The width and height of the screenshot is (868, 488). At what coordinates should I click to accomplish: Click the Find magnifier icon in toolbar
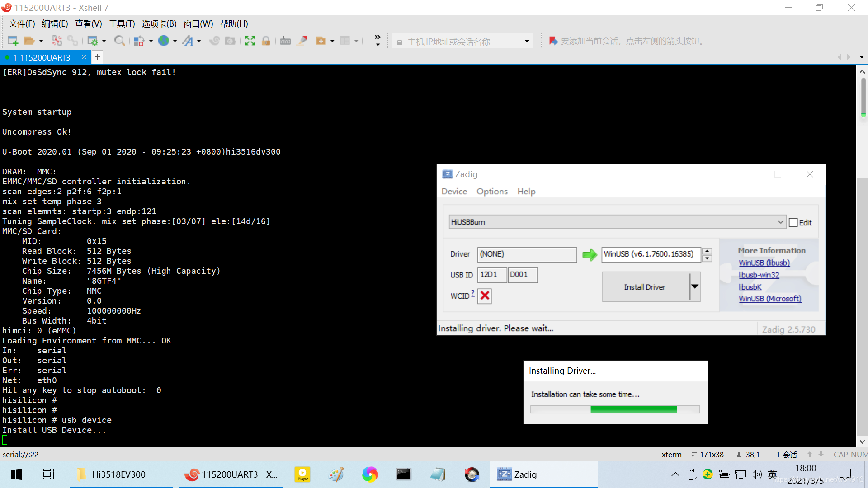(119, 41)
